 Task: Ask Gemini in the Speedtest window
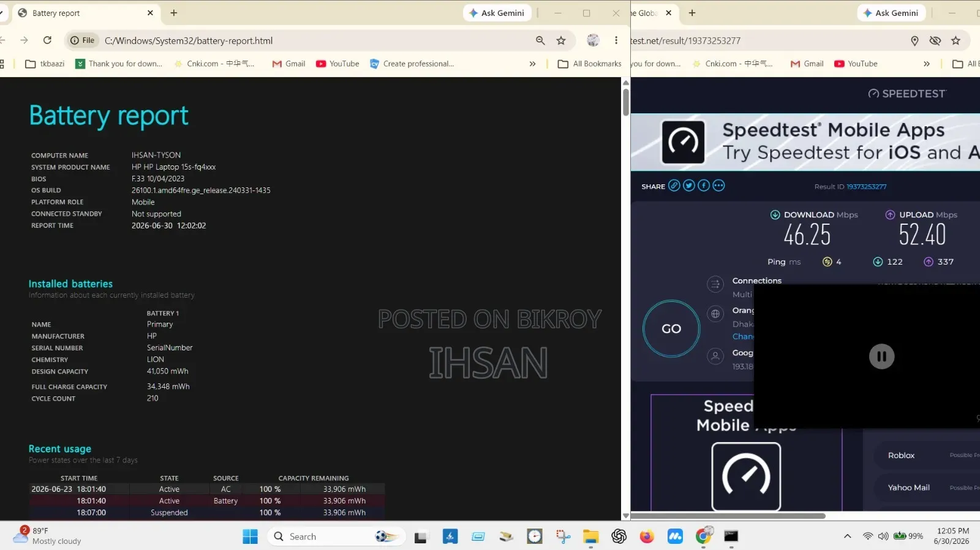(x=891, y=13)
